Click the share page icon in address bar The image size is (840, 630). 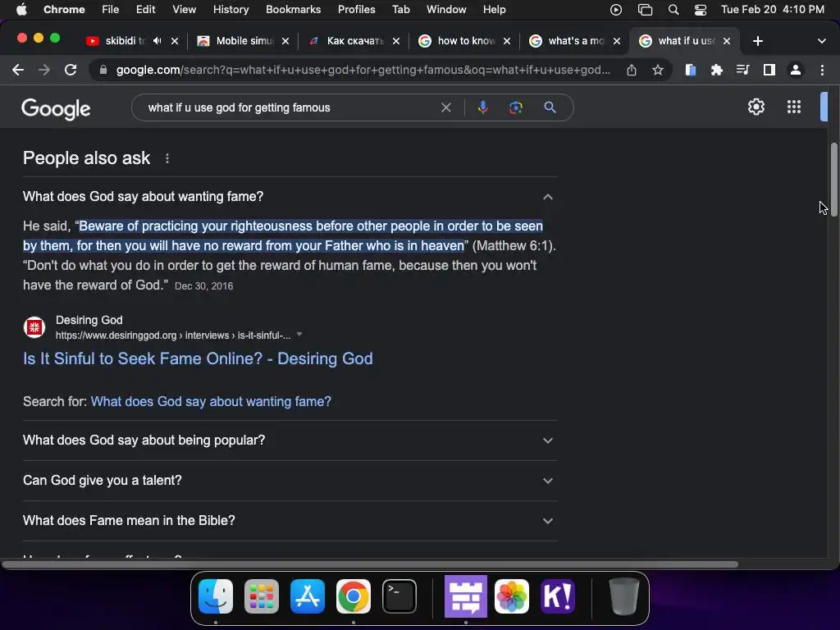(632, 70)
